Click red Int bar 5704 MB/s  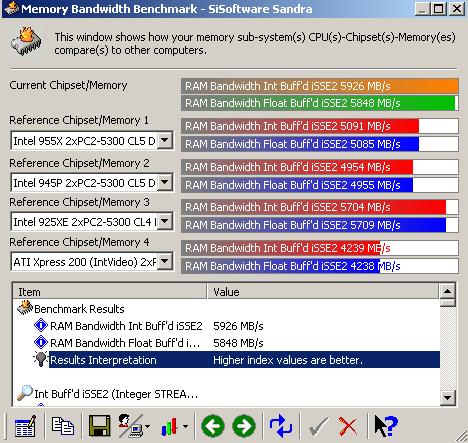pos(320,207)
